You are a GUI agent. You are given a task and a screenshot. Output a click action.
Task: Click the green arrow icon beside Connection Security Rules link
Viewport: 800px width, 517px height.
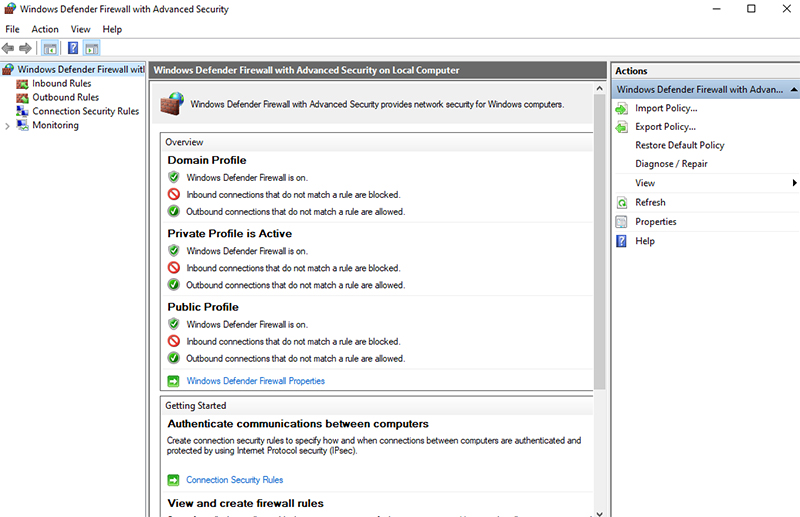click(x=173, y=480)
